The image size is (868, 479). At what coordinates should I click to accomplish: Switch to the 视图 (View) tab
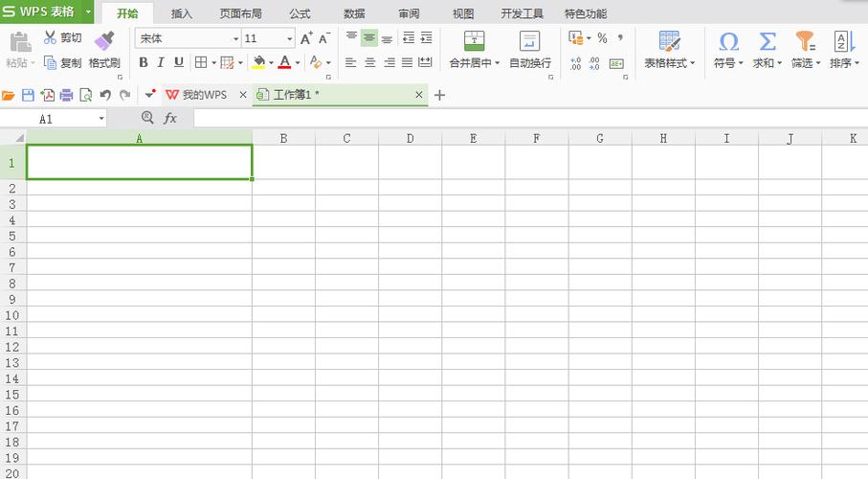click(463, 13)
